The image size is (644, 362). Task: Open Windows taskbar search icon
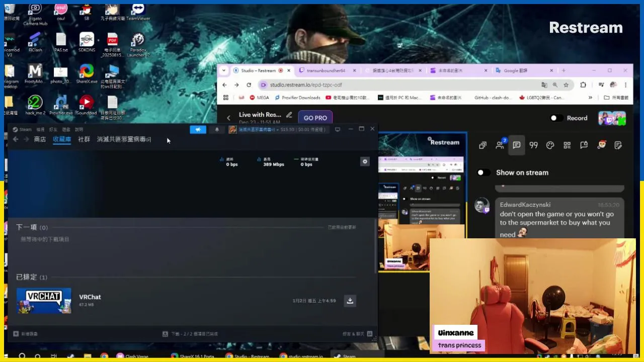tap(22, 356)
